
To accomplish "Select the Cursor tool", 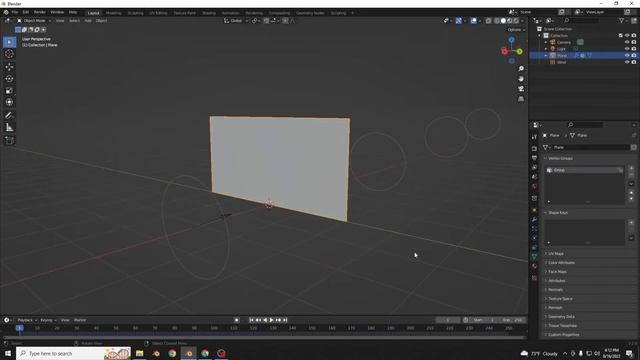I will click(x=9, y=54).
